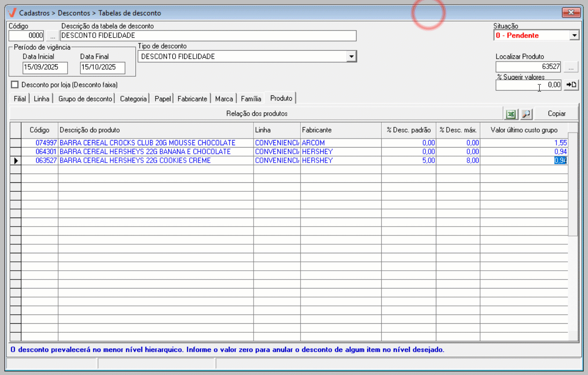Image resolution: width=588 pixels, height=375 pixels.
Task: Close the Tabelas de desconto window
Action: [x=571, y=12]
